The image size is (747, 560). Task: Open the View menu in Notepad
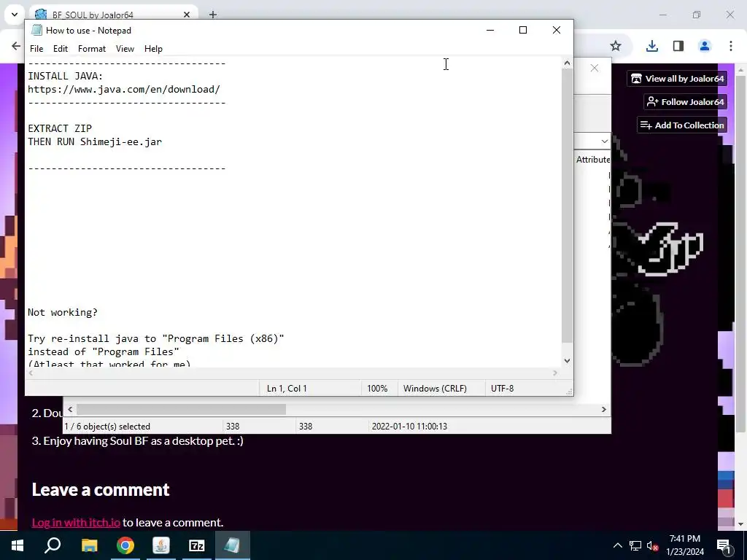click(x=125, y=49)
